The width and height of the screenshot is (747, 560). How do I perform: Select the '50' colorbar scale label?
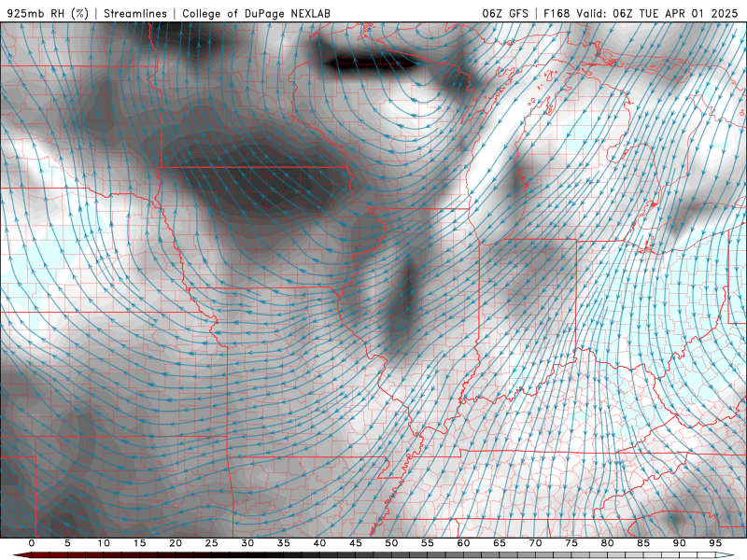click(x=391, y=543)
